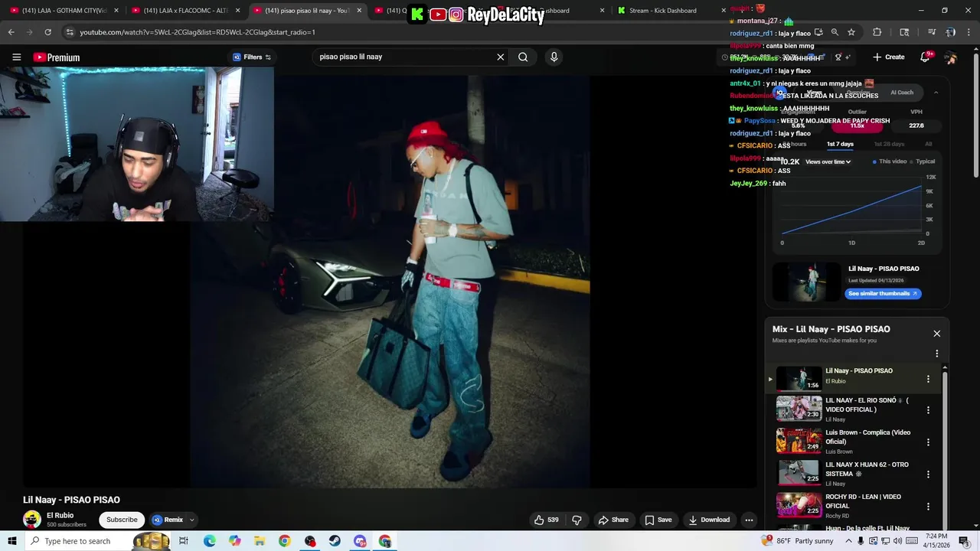
Task: Clear the search box with the X
Action: 501,57
